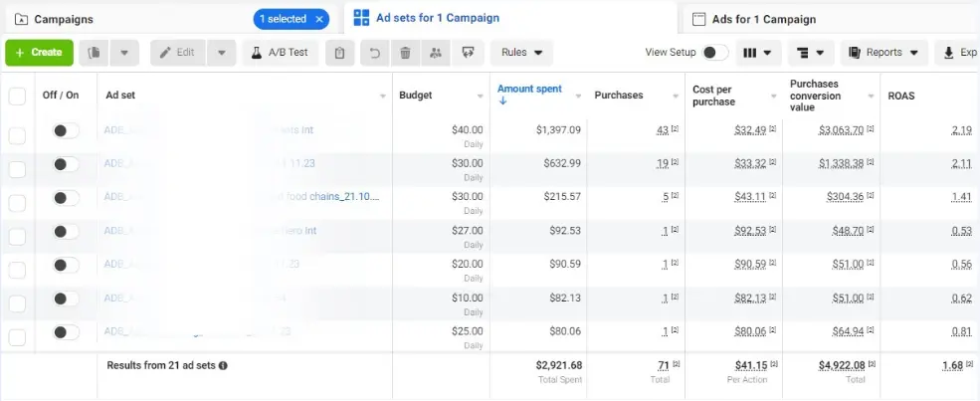This screenshot has height=401, width=980.
Task: Click the trash delete icon
Action: coord(405,53)
